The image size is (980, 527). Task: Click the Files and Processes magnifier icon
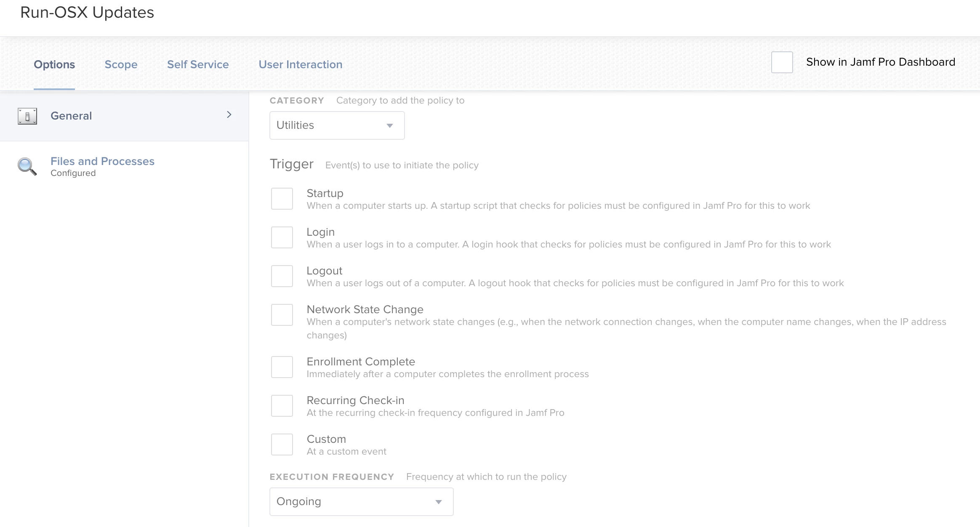click(27, 167)
